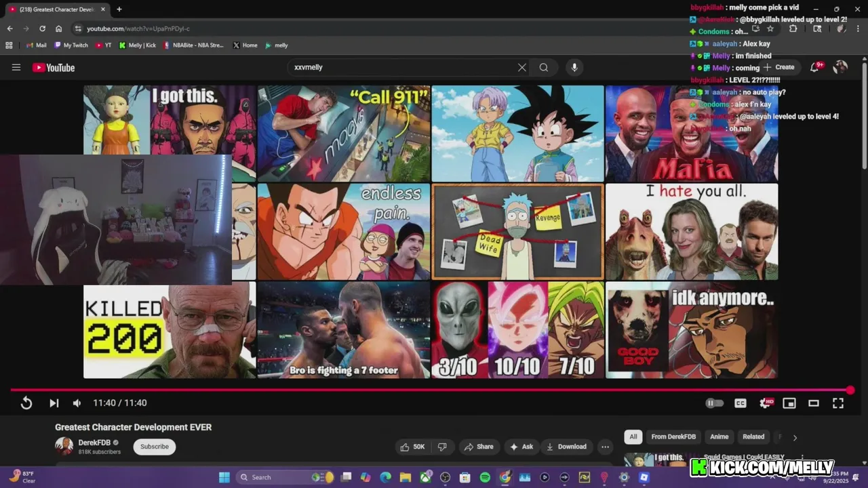Mute the video volume
This screenshot has width=868, height=488.
point(77,403)
